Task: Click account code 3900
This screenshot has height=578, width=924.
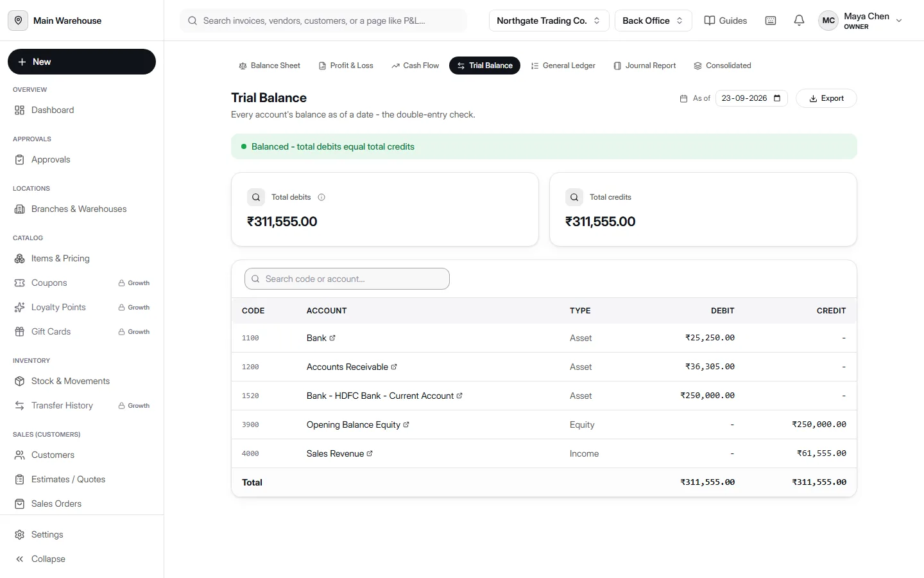Action: (x=250, y=425)
